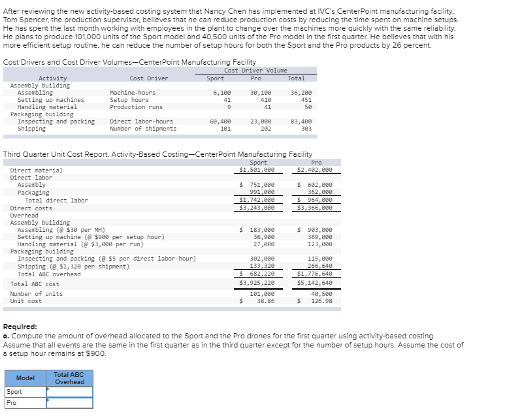
Task: Click 'Shipping (@ $1,320 per shipment)' row label
Action: click(73, 267)
